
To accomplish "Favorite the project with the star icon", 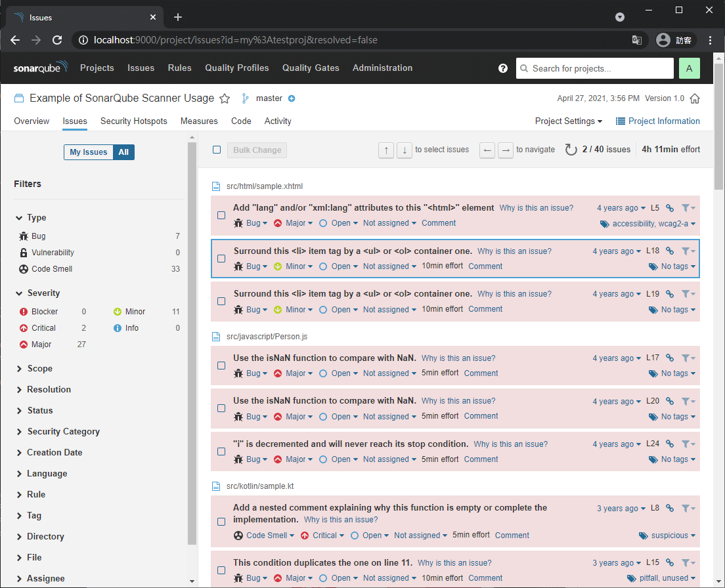I will pyautogui.click(x=225, y=98).
